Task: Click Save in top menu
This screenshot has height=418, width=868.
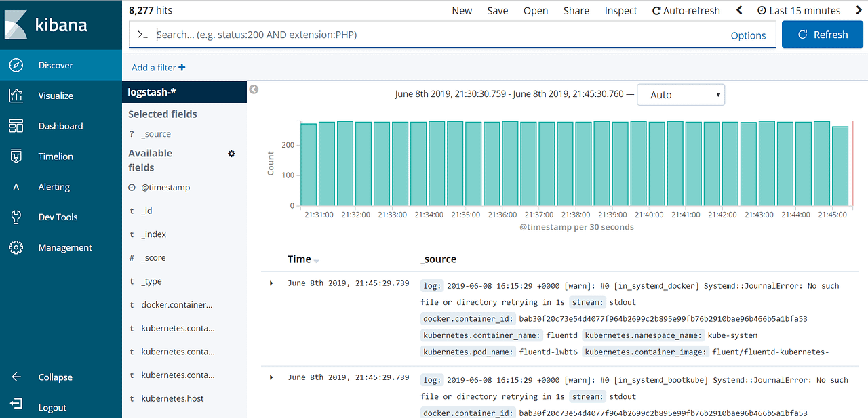Action: (x=498, y=10)
